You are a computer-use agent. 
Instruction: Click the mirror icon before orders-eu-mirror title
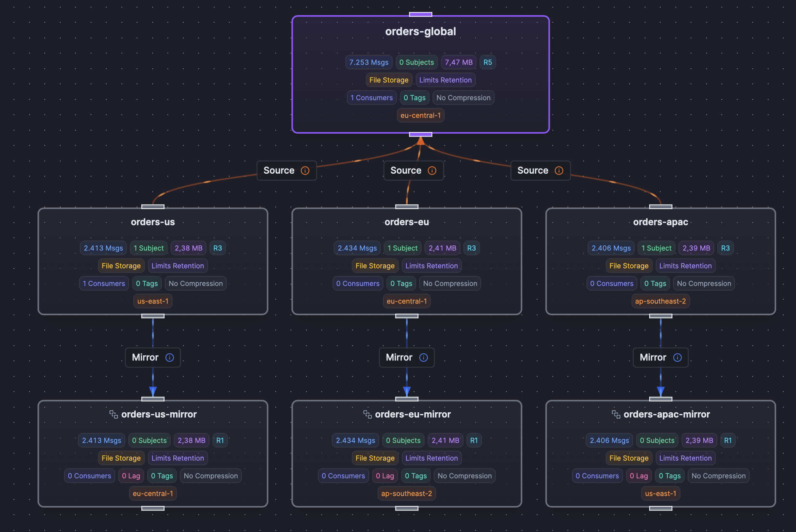coord(367,414)
